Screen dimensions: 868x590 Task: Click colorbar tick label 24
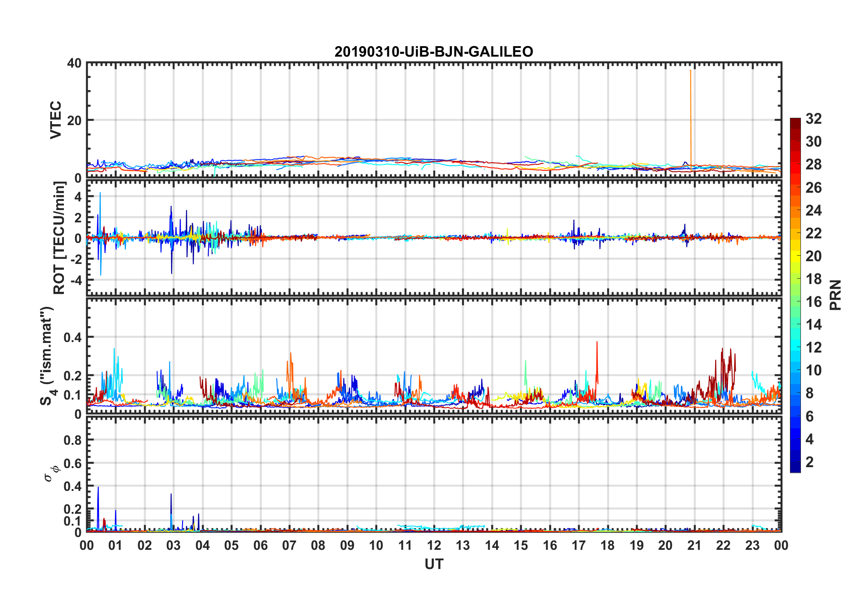coord(814,210)
